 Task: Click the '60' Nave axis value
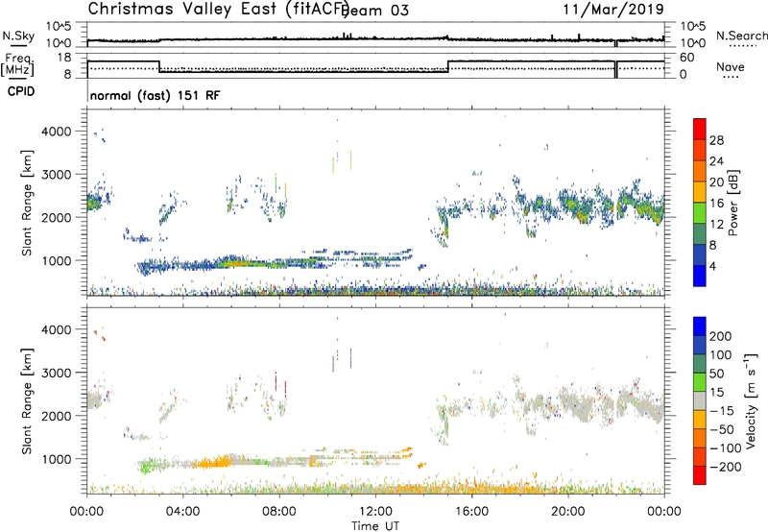coord(686,58)
